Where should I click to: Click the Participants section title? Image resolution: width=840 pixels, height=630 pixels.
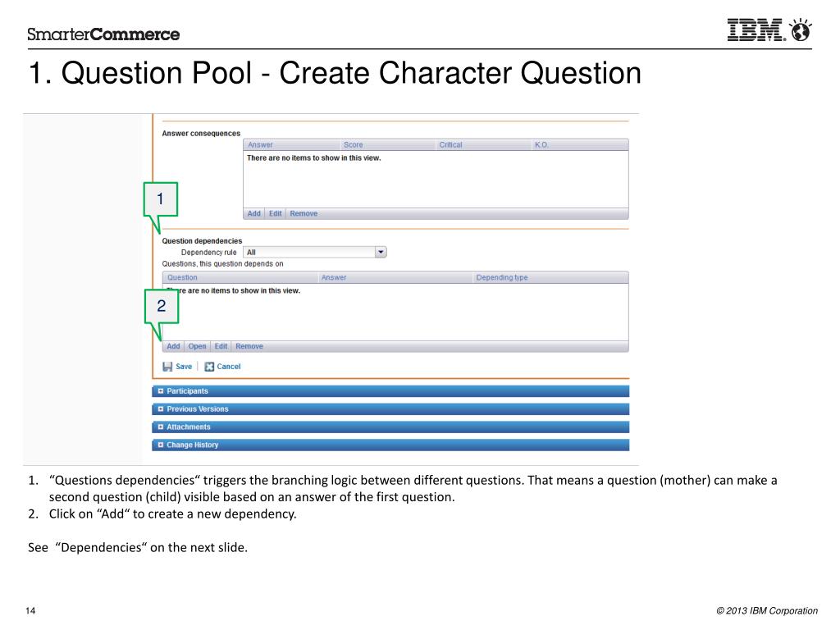187,391
